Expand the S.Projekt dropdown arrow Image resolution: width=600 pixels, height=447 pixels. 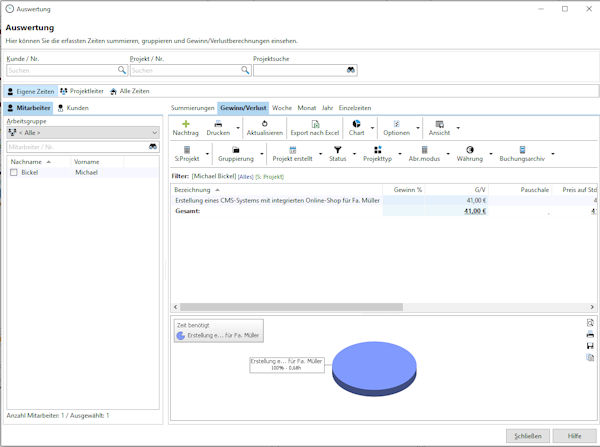coord(207,154)
